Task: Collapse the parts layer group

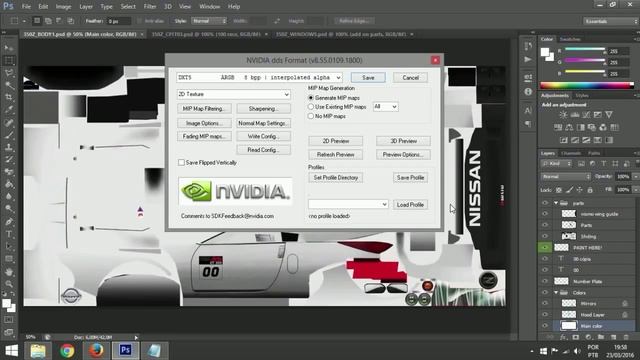Action: [x=556, y=203]
